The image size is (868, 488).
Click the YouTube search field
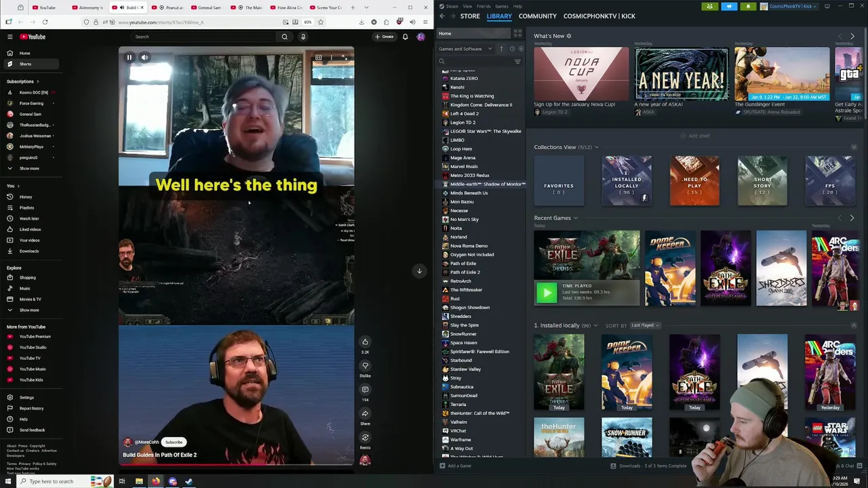click(x=204, y=37)
